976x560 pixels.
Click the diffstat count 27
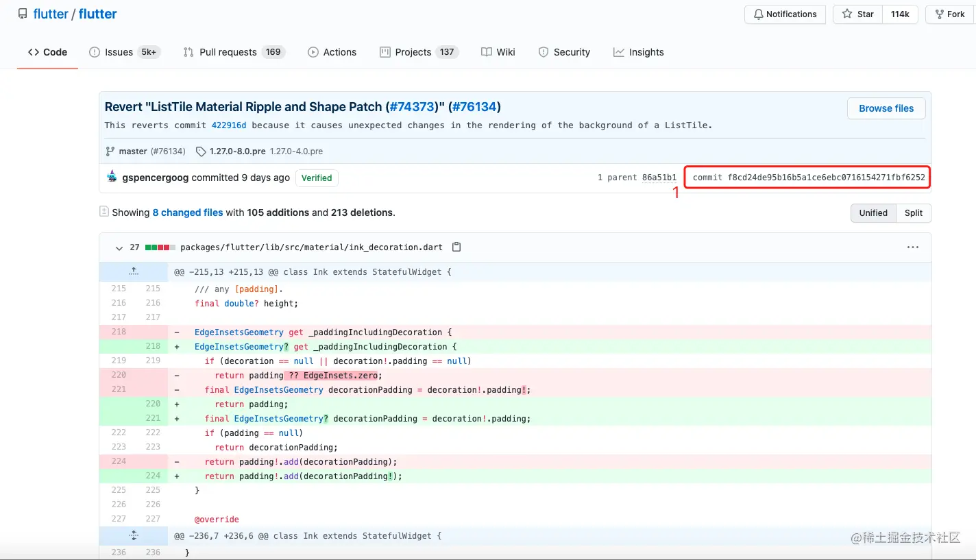click(134, 247)
